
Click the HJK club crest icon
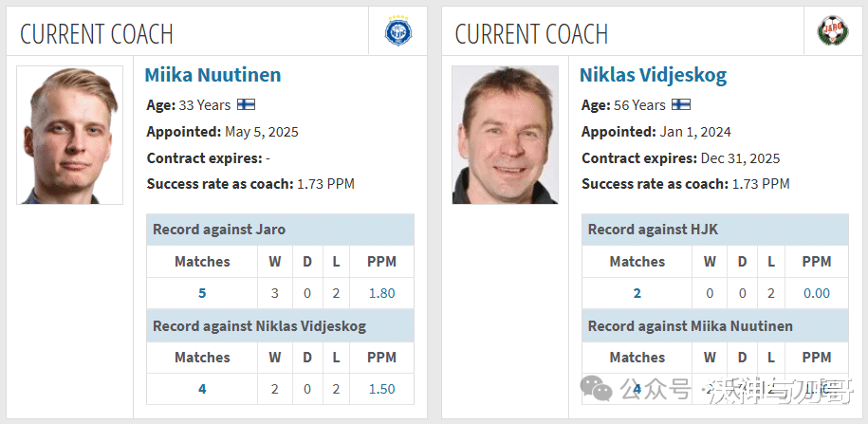click(397, 32)
